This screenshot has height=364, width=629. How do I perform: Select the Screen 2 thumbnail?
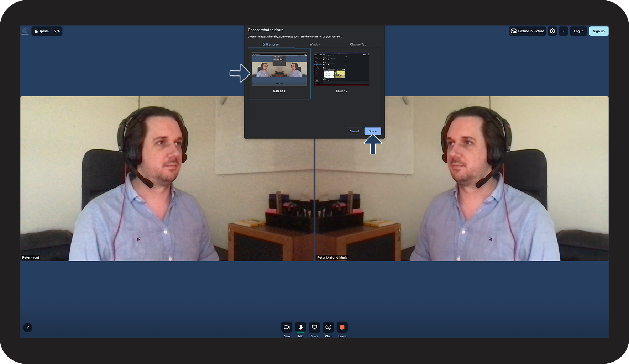click(x=342, y=69)
